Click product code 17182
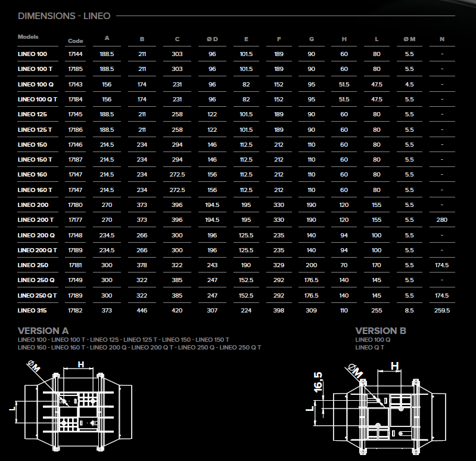 (x=76, y=310)
